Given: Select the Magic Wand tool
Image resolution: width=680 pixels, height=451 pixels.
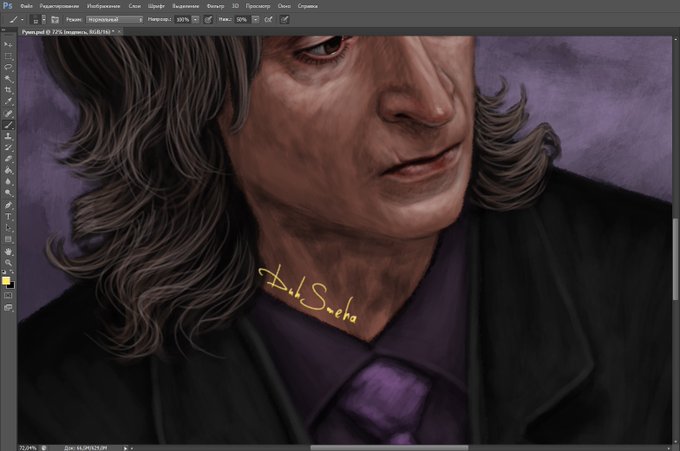Looking at the screenshot, I should click(x=8, y=79).
